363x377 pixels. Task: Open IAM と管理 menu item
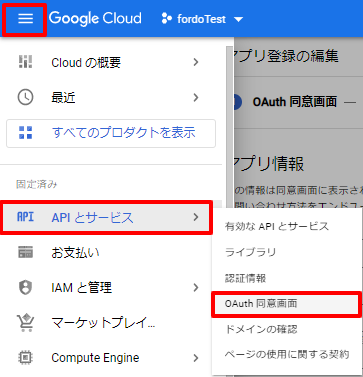[106, 288]
